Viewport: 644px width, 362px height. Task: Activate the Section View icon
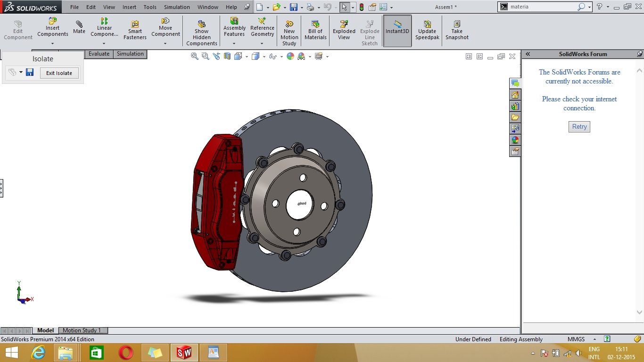point(227,56)
